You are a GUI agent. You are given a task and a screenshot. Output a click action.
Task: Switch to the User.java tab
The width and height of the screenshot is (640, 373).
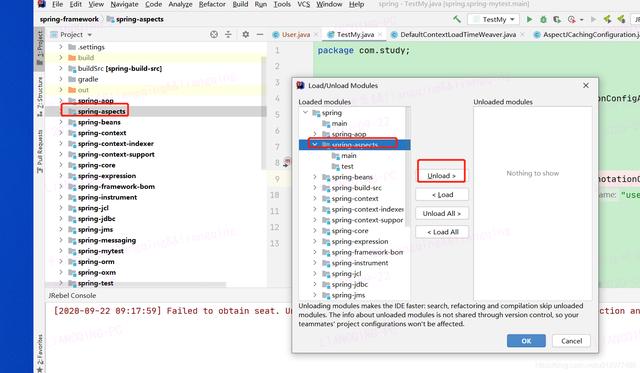296,35
